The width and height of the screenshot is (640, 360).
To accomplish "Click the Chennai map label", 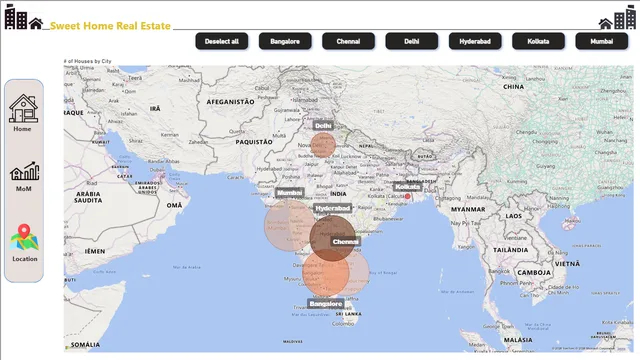I will pyautogui.click(x=345, y=242).
